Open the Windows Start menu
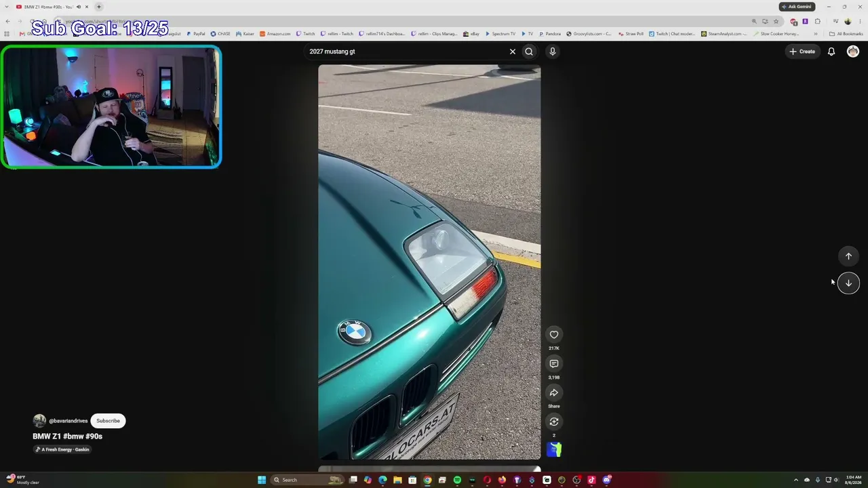868x488 pixels. [x=262, y=480]
